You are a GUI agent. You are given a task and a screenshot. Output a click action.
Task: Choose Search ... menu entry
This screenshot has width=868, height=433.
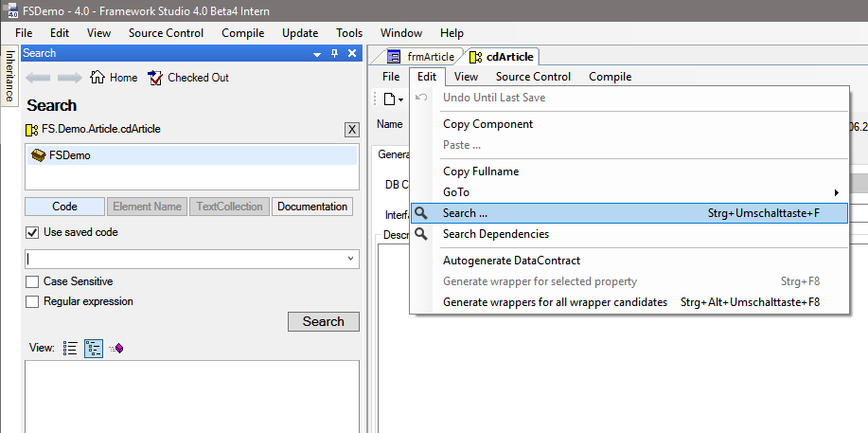pyautogui.click(x=629, y=213)
